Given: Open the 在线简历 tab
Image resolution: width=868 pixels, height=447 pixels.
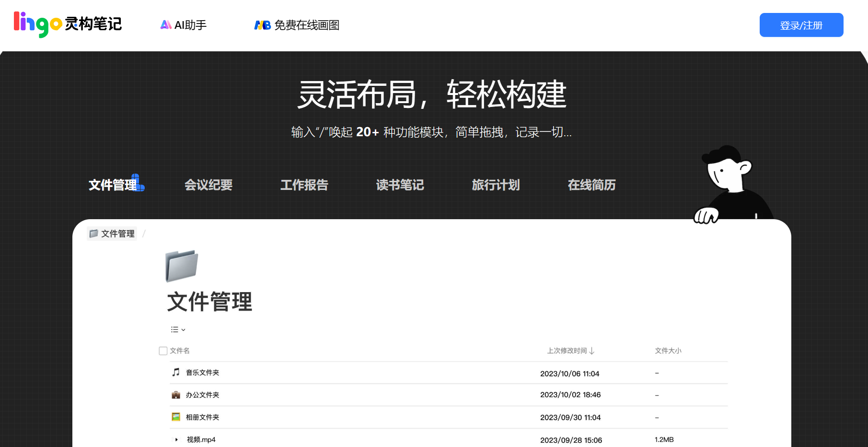Looking at the screenshot, I should tap(591, 185).
